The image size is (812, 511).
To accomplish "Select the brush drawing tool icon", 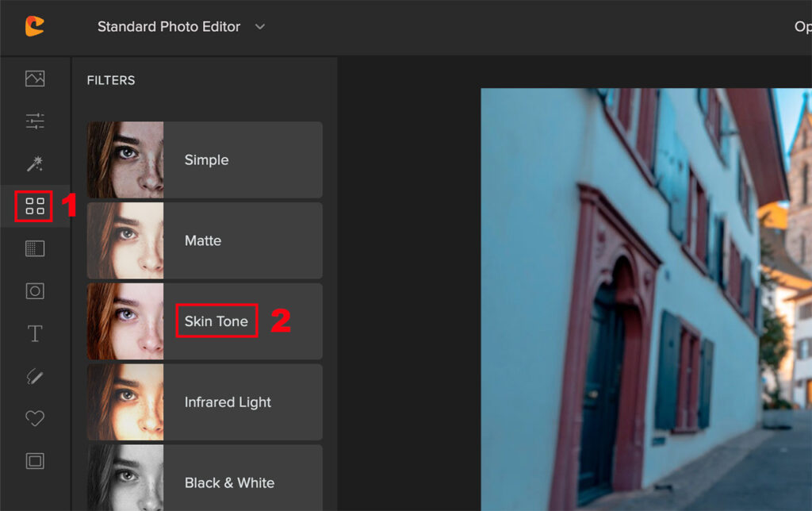I will [35, 375].
